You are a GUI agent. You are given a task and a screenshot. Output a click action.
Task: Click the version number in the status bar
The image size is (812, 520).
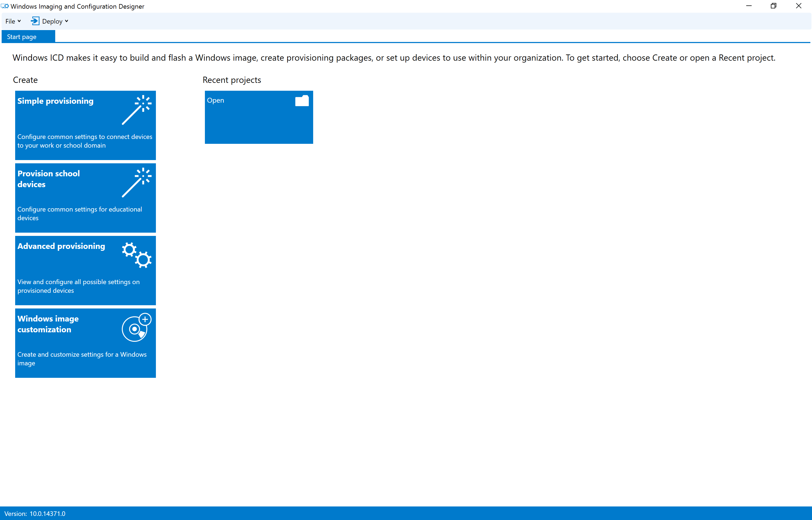(47, 513)
